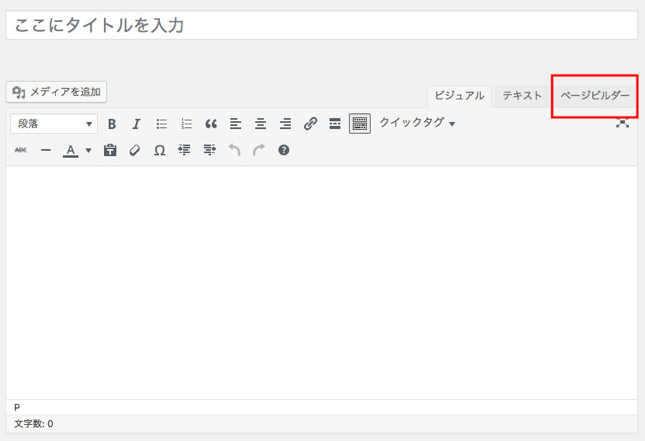Focus the title field ここにタイトルを入力
The height and width of the screenshot is (441, 645).
[322, 26]
